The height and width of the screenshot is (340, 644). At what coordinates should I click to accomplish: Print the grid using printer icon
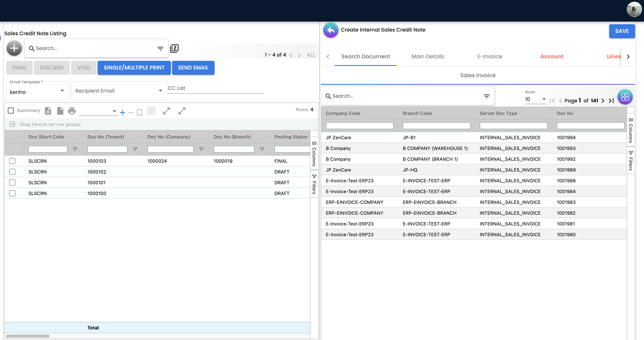[x=72, y=111]
